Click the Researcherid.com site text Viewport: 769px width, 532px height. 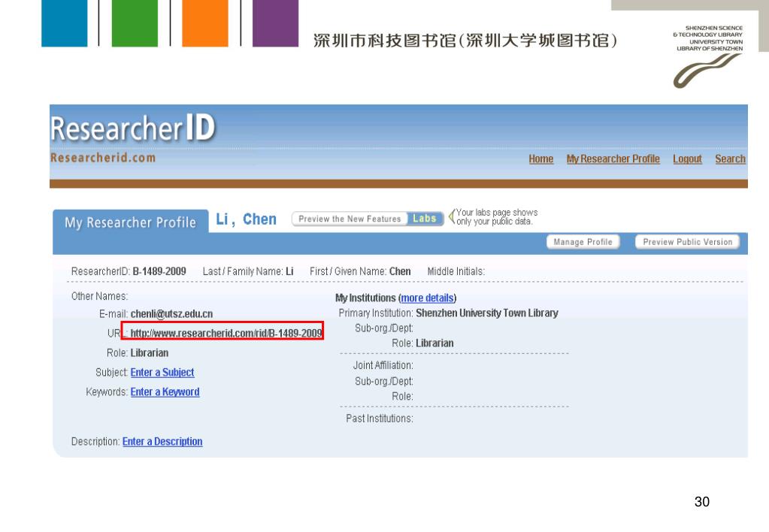[x=103, y=158]
